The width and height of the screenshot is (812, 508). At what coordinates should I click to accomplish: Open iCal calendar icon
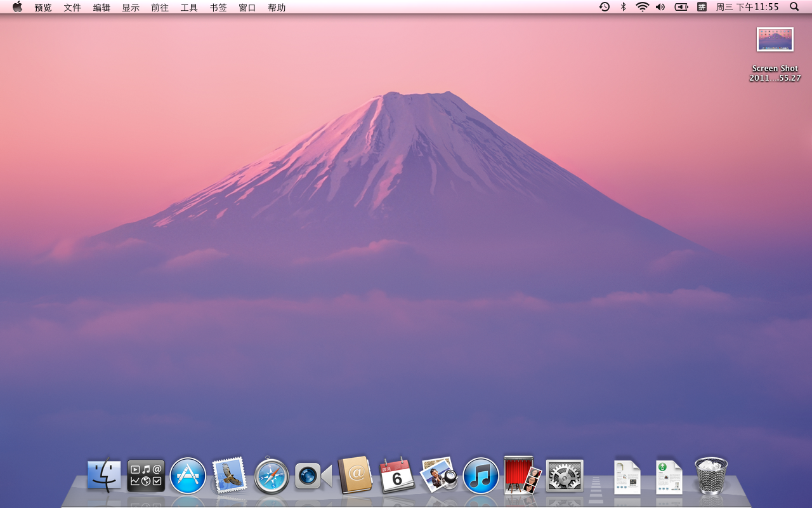pyautogui.click(x=397, y=476)
